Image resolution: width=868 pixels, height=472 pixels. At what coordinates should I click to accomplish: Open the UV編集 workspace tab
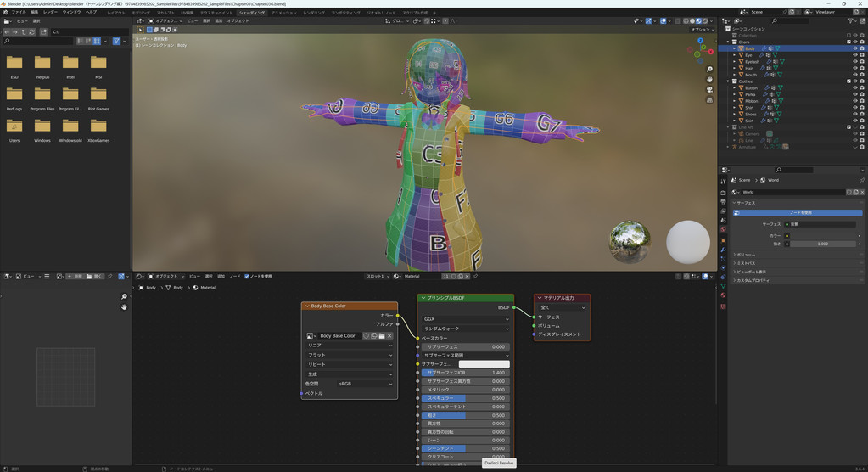[x=187, y=13]
